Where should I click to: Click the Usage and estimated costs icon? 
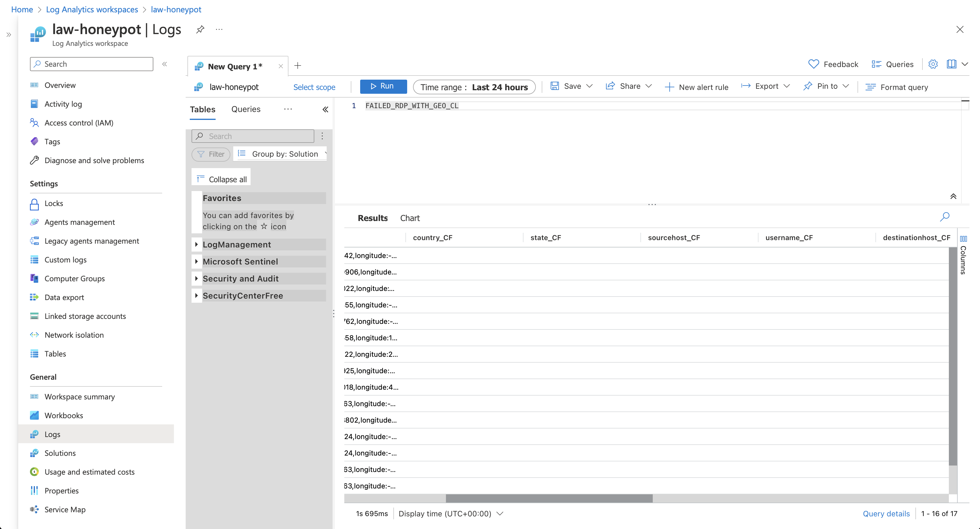coord(34,472)
